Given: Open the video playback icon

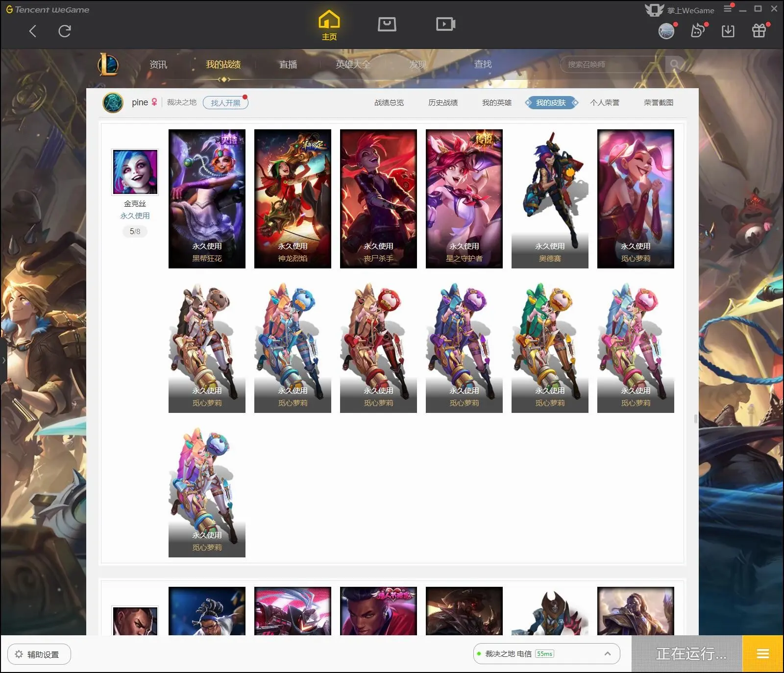Looking at the screenshot, I should [446, 24].
